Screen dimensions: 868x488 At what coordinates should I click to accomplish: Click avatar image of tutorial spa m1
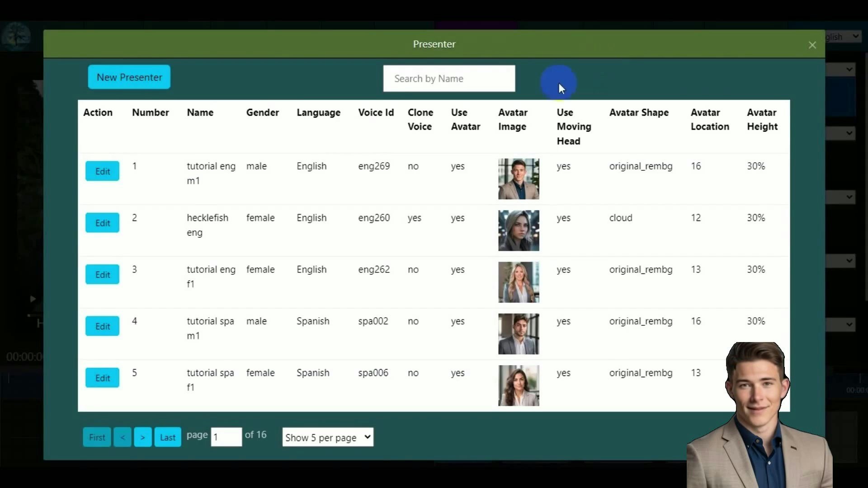click(518, 334)
